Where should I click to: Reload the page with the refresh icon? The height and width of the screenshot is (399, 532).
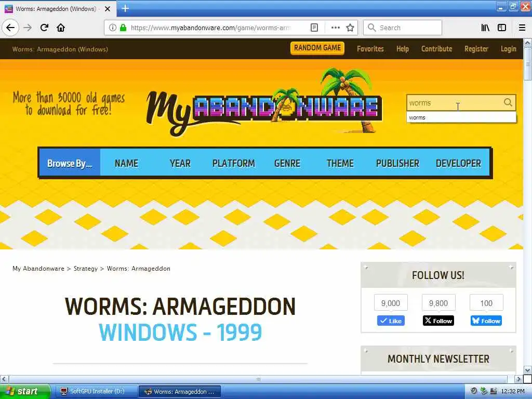coord(44,28)
